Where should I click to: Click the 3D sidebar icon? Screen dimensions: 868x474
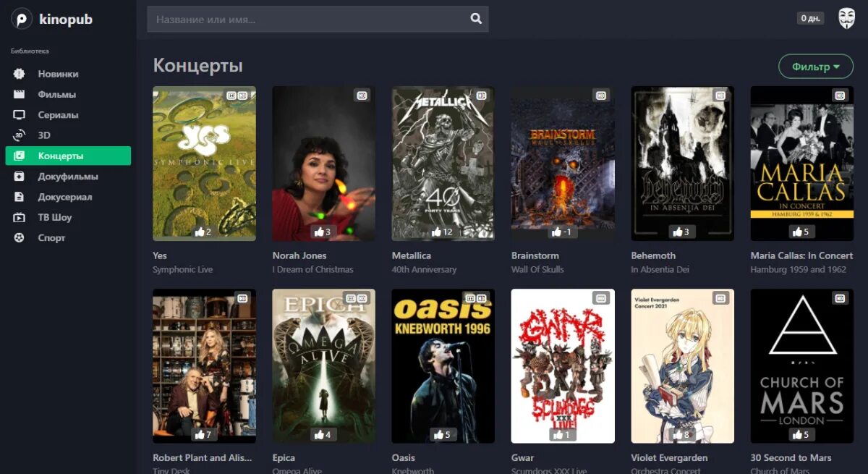[20, 135]
